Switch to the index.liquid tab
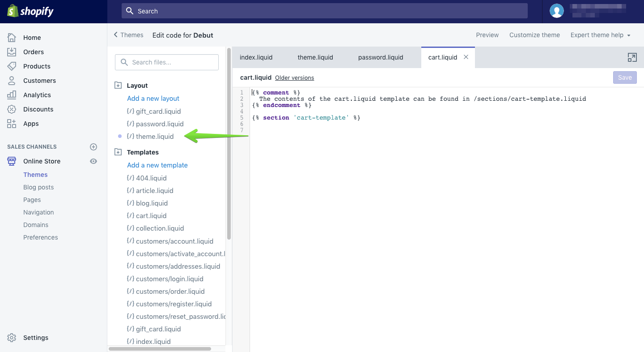644x352 pixels. [x=256, y=57]
